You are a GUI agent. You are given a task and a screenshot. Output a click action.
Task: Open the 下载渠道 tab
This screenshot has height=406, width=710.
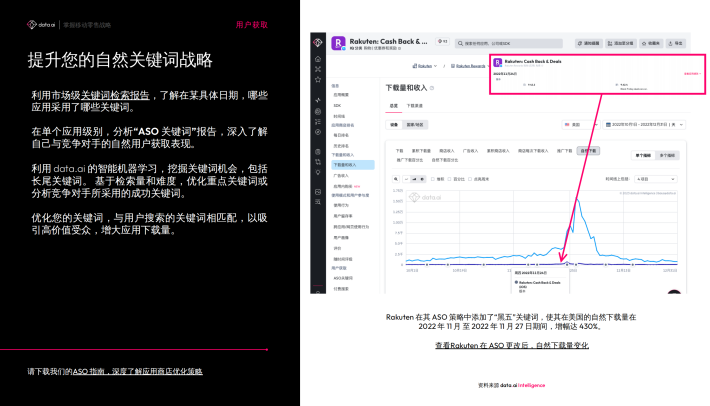point(414,106)
